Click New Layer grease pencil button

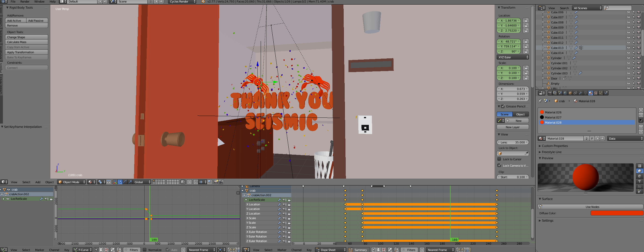pos(513,127)
